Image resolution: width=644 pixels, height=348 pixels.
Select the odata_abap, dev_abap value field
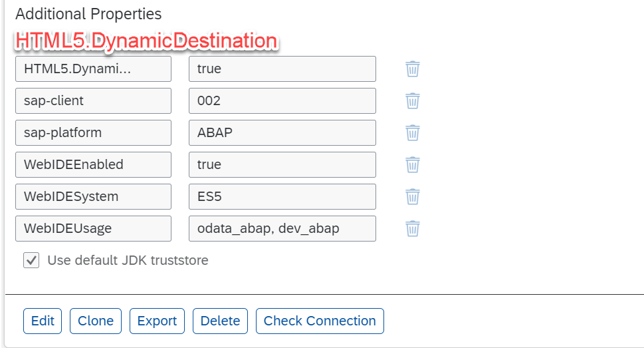(x=282, y=228)
